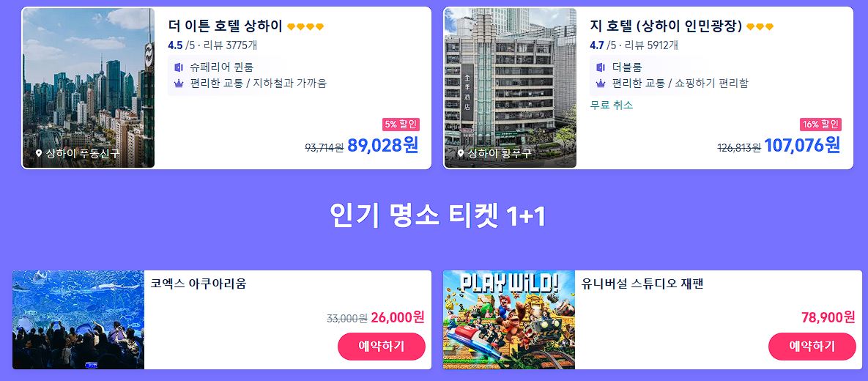Click the 16% 할인 discount badge
This screenshot has width=868, height=381.
(x=820, y=124)
